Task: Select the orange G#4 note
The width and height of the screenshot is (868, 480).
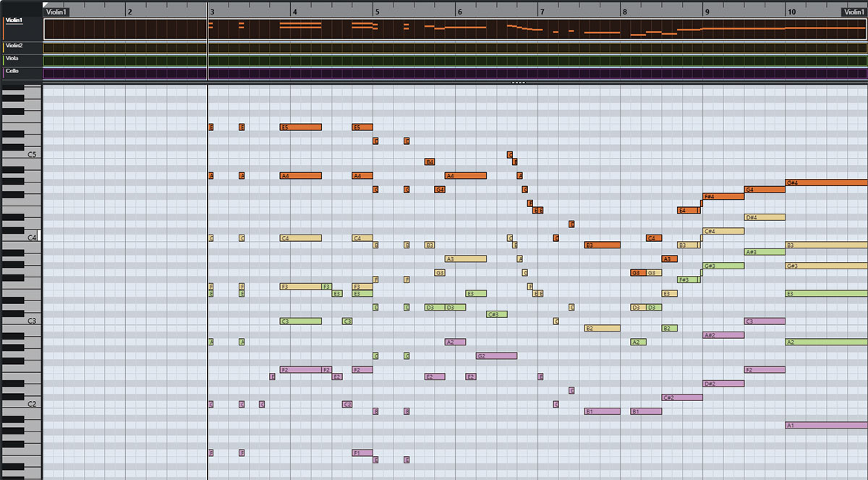Action: [x=826, y=182]
